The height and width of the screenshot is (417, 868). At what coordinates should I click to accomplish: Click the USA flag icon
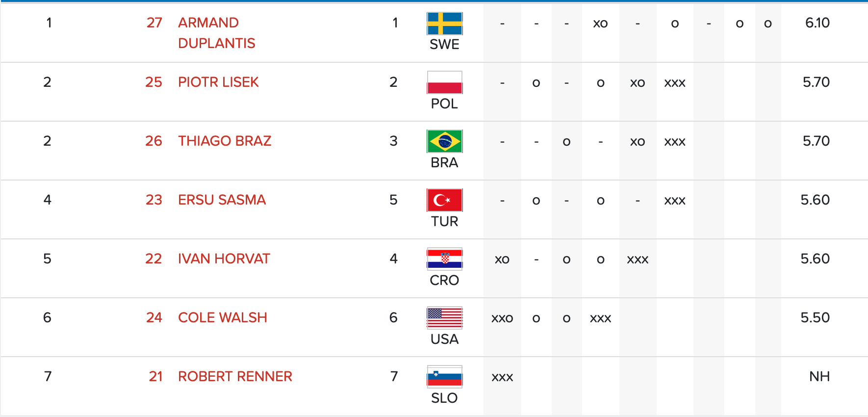tap(444, 318)
